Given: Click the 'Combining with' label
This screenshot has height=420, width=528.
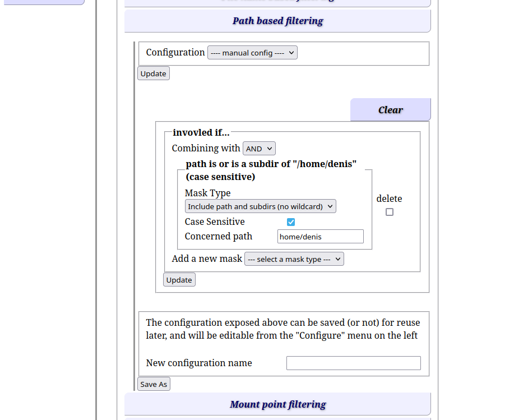Looking at the screenshot, I should click(x=206, y=148).
